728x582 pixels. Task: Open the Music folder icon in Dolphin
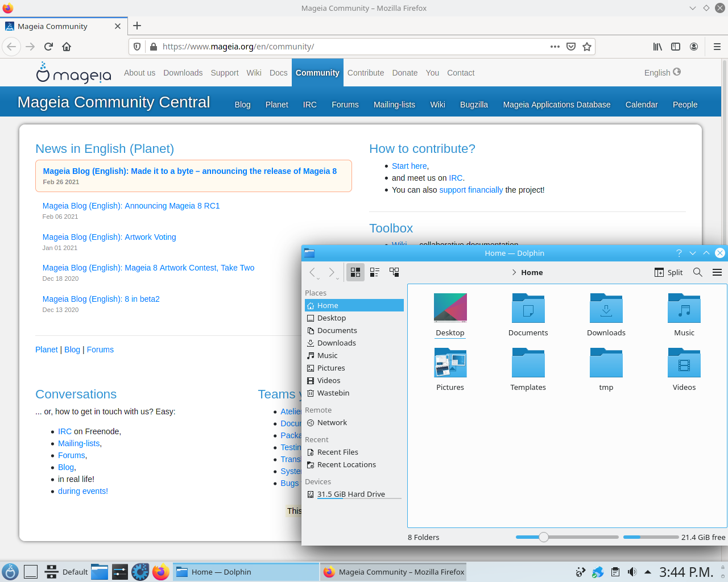684,308
